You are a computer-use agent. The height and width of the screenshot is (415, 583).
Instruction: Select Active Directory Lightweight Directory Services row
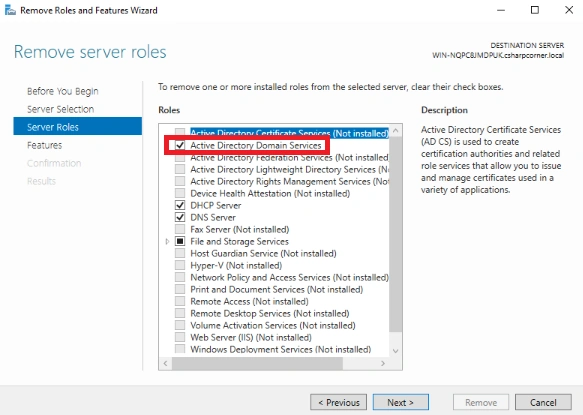(x=289, y=169)
